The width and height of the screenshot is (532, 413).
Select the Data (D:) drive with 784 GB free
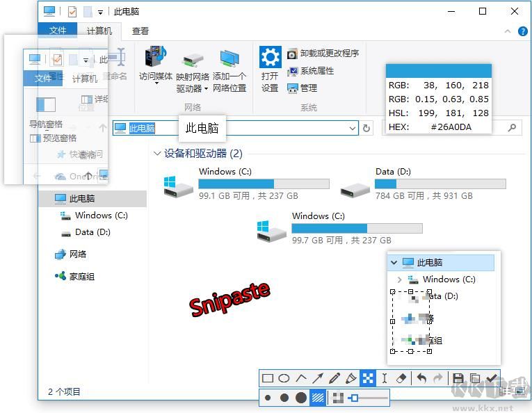tap(422, 184)
